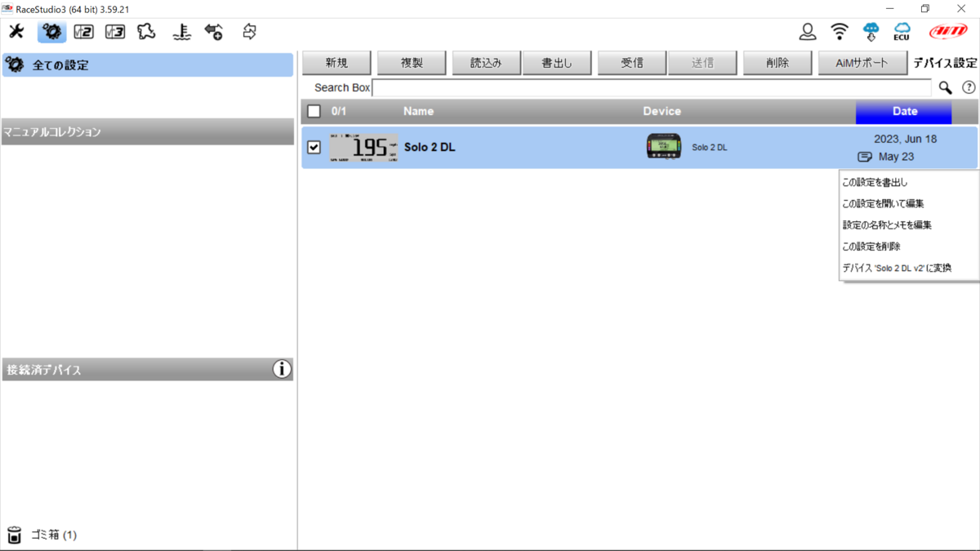Open the temperature gauge toolbar icon

coord(181,32)
